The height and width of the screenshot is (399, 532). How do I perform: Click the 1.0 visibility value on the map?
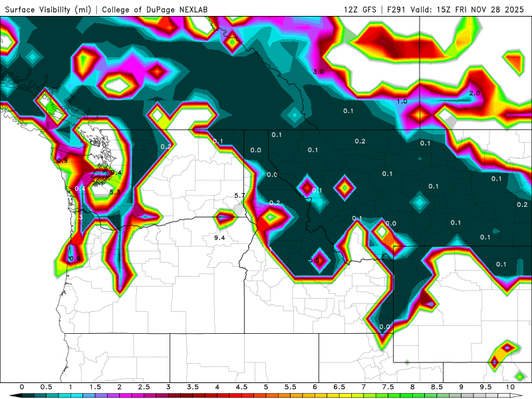pyautogui.click(x=402, y=102)
